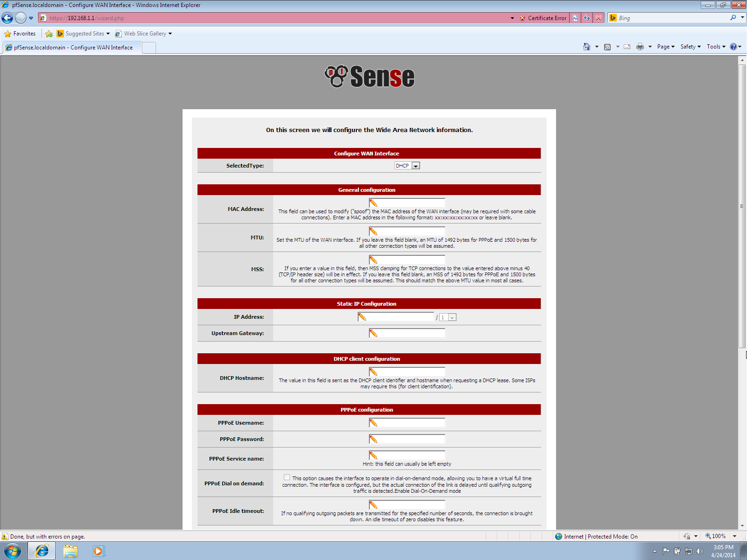Expand the Web Slice Gallery dropdown arrow
Viewport: 747px width, 560px height.
[x=170, y=34]
